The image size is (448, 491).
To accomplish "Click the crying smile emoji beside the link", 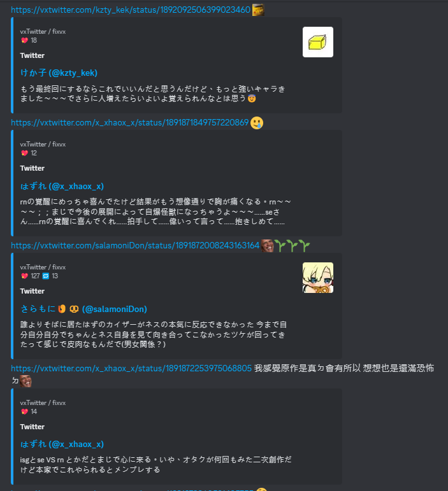I will [x=257, y=123].
